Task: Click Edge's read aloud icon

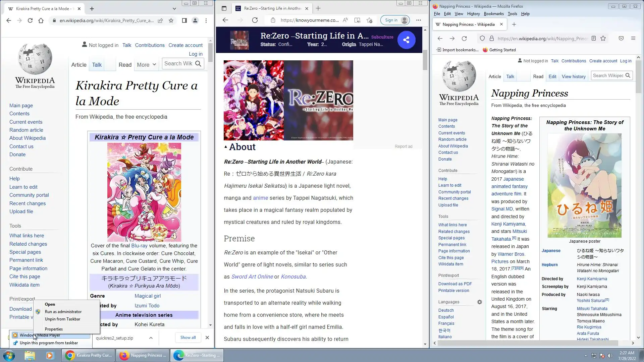Action: (x=345, y=20)
